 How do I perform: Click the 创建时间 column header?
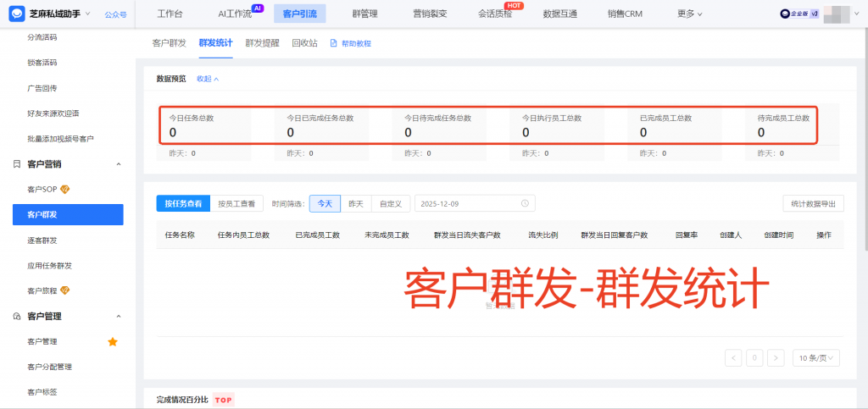click(779, 235)
